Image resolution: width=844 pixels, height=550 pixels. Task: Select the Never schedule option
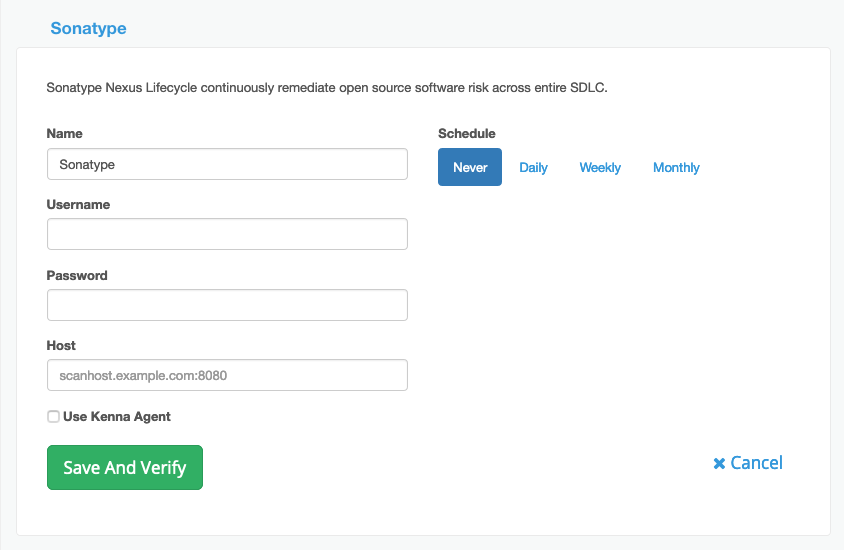470,167
